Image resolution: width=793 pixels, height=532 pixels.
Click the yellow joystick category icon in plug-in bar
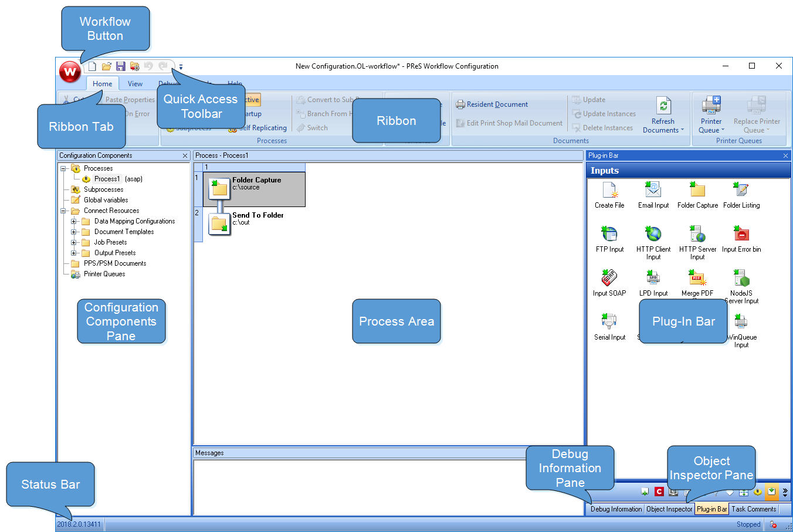click(x=758, y=492)
